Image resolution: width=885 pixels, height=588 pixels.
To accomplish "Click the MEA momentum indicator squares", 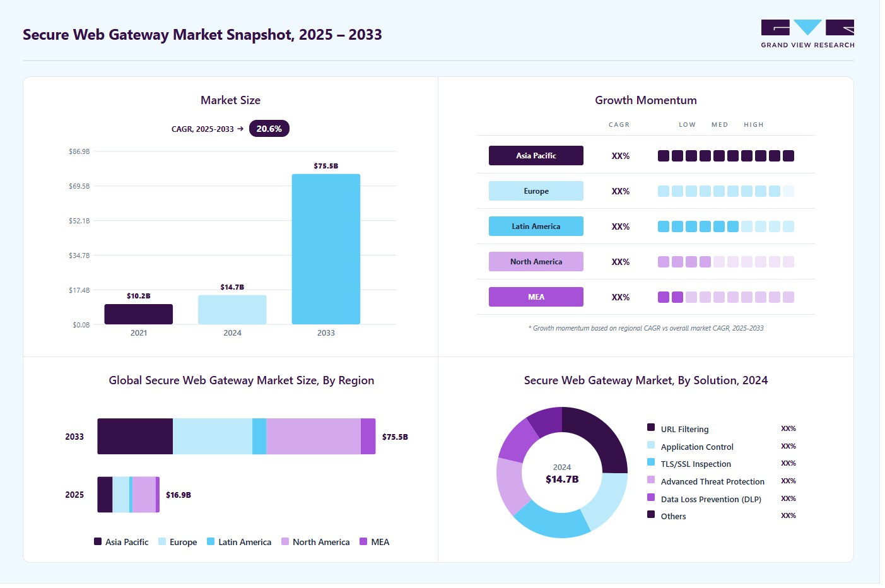I will coord(726,297).
